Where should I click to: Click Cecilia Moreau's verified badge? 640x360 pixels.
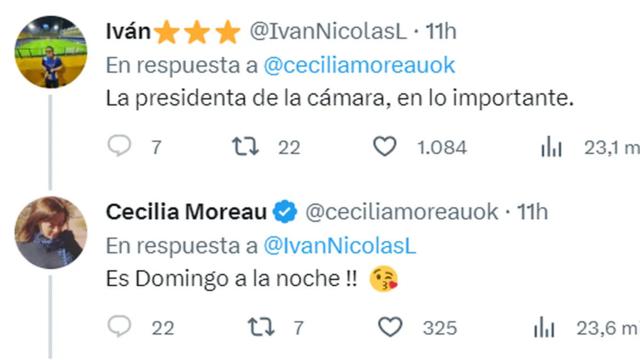pyautogui.click(x=285, y=212)
